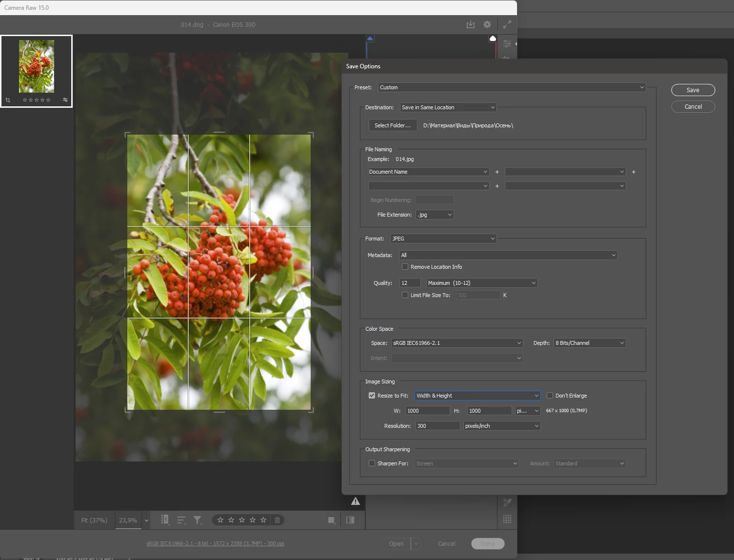Open Destination dropdown Save in Same Location
The image size is (734, 560).
click(x=448, y=107)
